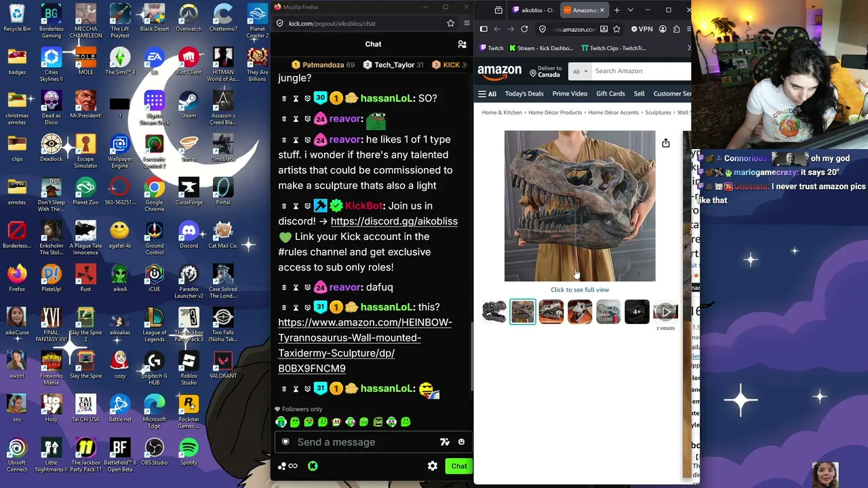This screenshot has height=488, width=868.
Task: Open the Recycle Bin desktop icon
Action: pos(17,18)
